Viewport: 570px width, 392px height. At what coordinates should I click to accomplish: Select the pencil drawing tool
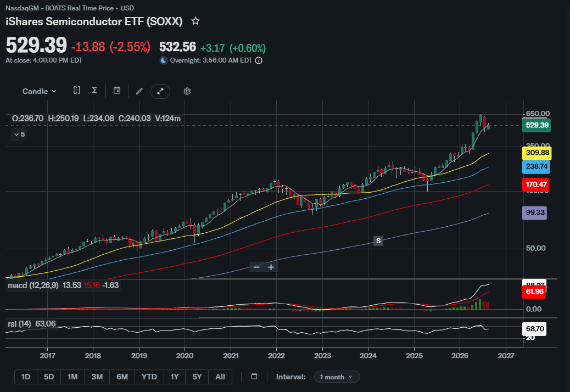pos(139,91)
